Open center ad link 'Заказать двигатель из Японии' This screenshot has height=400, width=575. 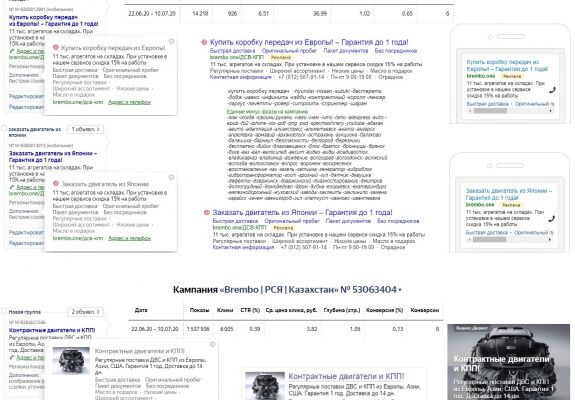pos(302,212)
